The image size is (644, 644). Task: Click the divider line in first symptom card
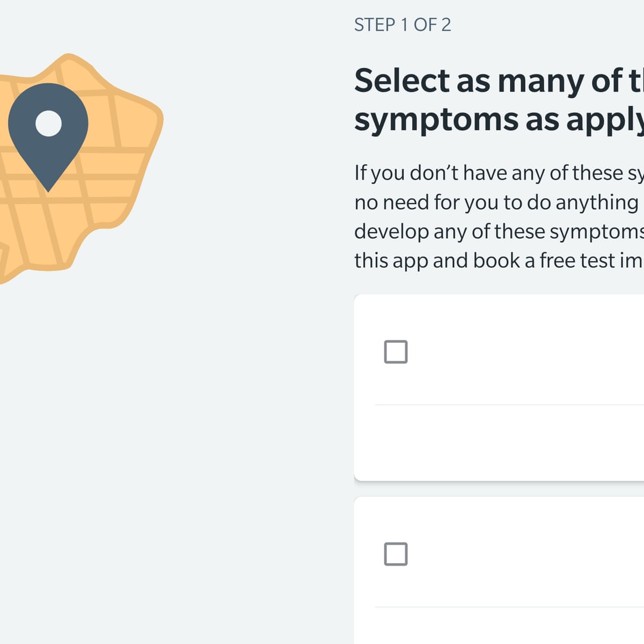[x=509, y=405]
